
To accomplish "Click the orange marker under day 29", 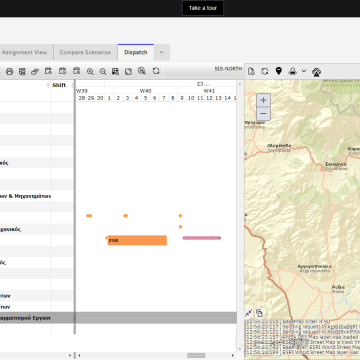I will (89, 216).
